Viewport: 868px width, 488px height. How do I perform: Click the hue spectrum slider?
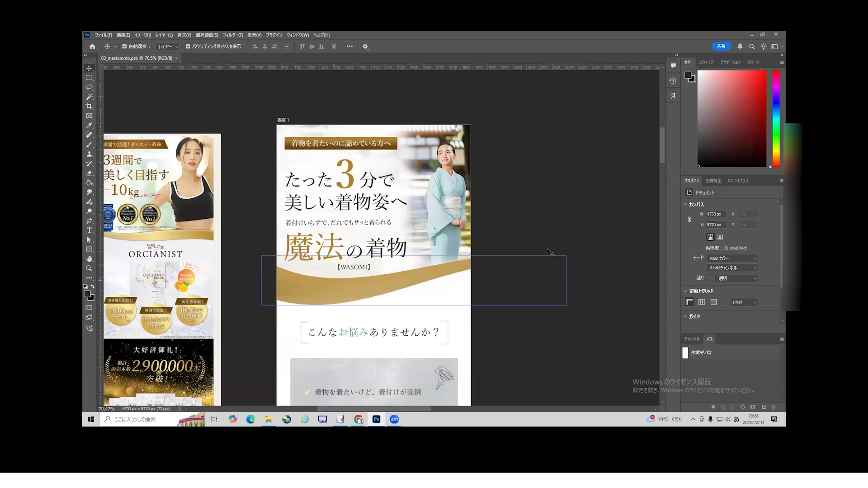pyautogui.click(x=776, y=118)
